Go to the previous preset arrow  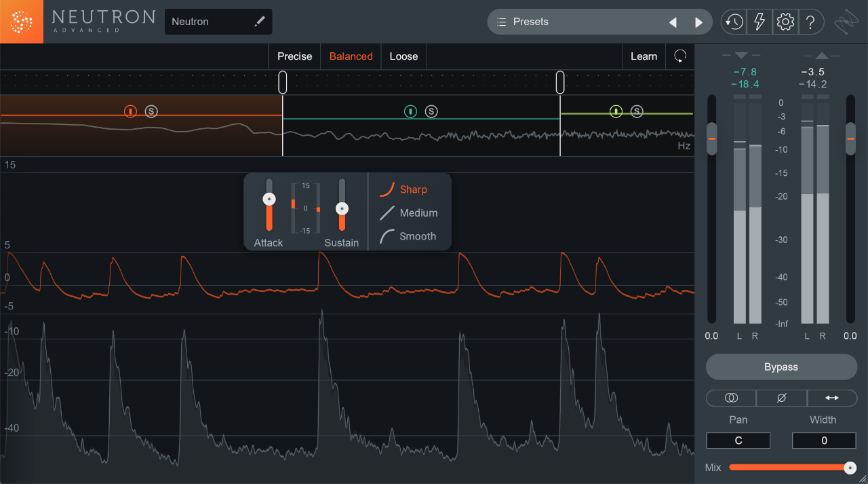(673, 22)
